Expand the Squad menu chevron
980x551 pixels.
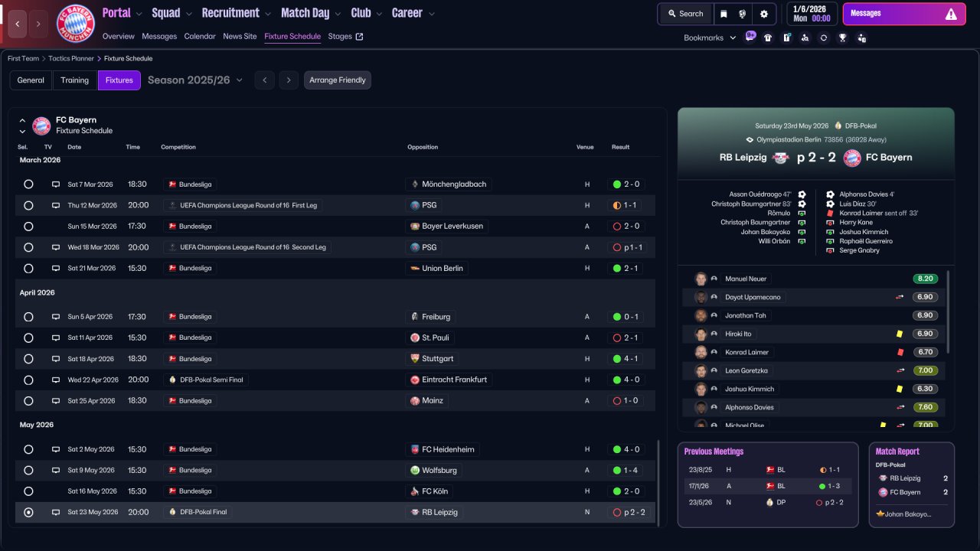188,14
